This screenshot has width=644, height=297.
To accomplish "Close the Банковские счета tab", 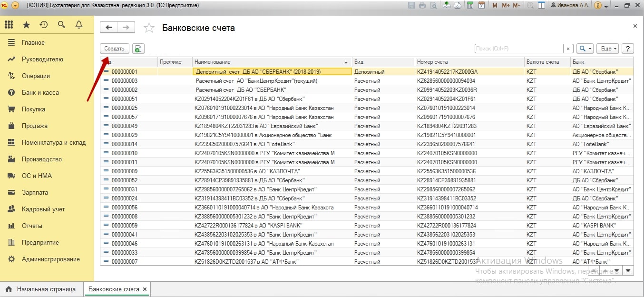I will coord(145,289).
